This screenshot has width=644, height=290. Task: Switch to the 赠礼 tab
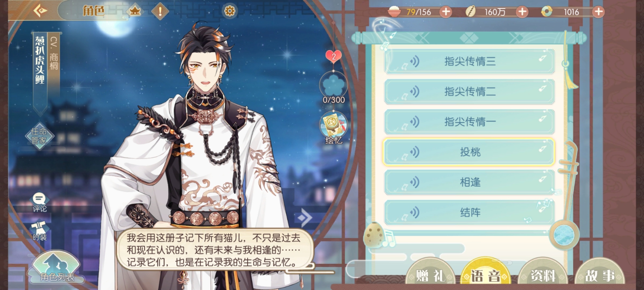click(x=430, y=275)
